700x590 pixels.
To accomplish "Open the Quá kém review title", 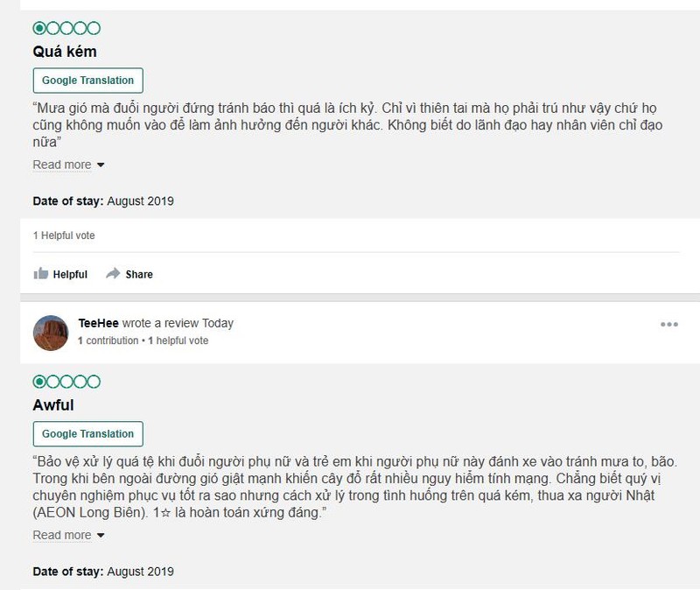I will pyautogui.click(x=65, y=52).
